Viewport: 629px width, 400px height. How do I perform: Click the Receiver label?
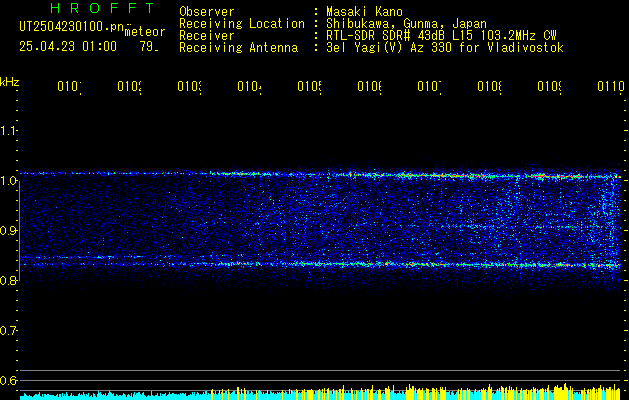pos(207,36)
